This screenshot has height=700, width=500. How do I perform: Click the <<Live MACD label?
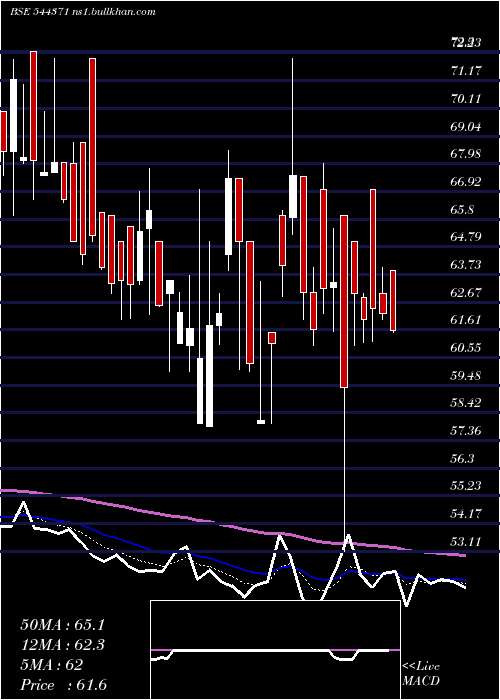tap(421, 673)
